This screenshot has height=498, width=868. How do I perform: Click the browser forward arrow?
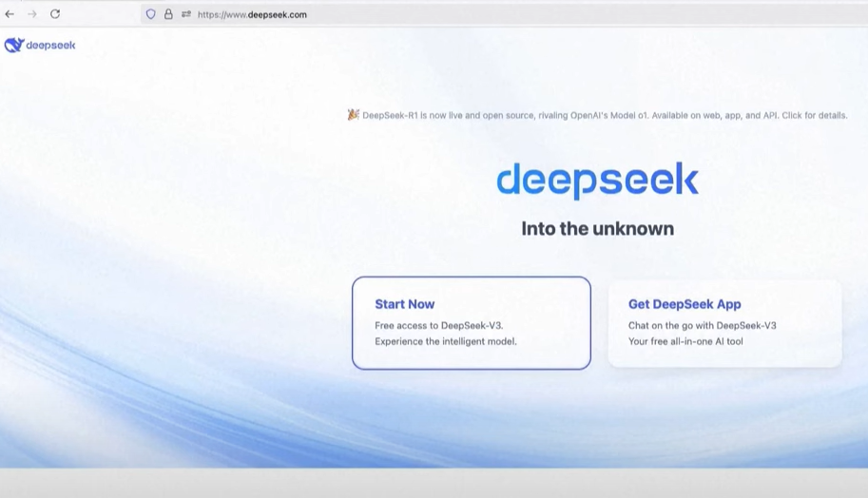coord(32,14)
